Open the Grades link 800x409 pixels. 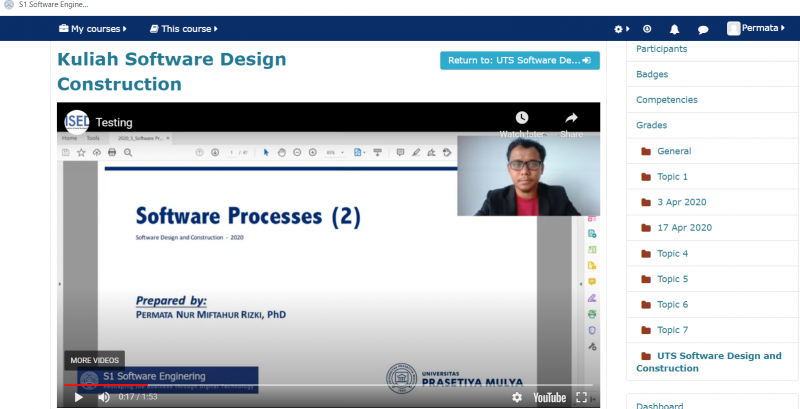pos(651,125)
